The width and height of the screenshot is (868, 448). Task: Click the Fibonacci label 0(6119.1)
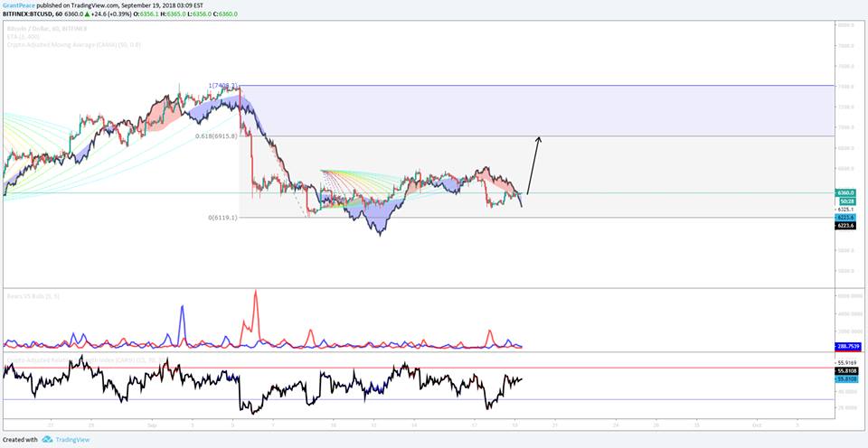[223, 218]
